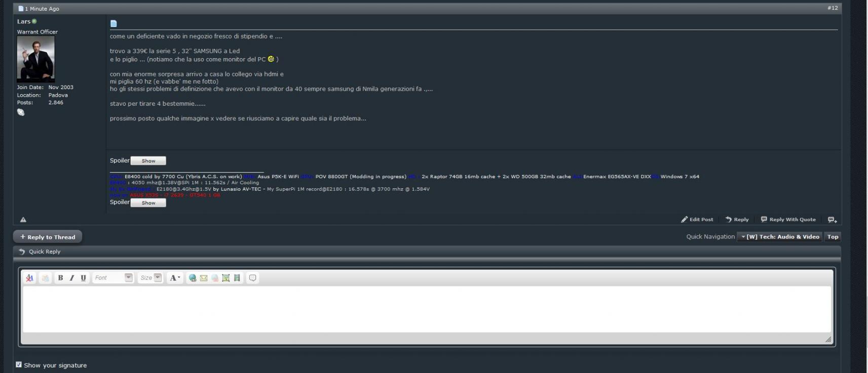Click the insert email envelope icon

204,278
